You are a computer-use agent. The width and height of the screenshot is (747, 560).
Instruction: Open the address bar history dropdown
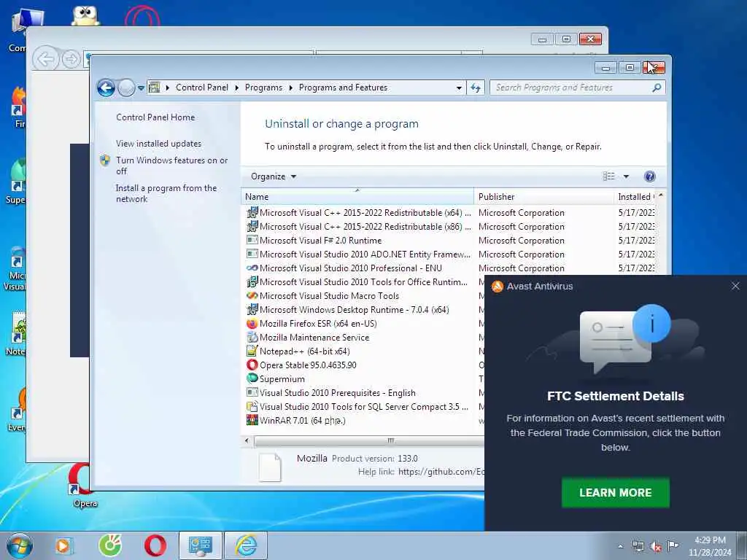[x=459, y=87]
